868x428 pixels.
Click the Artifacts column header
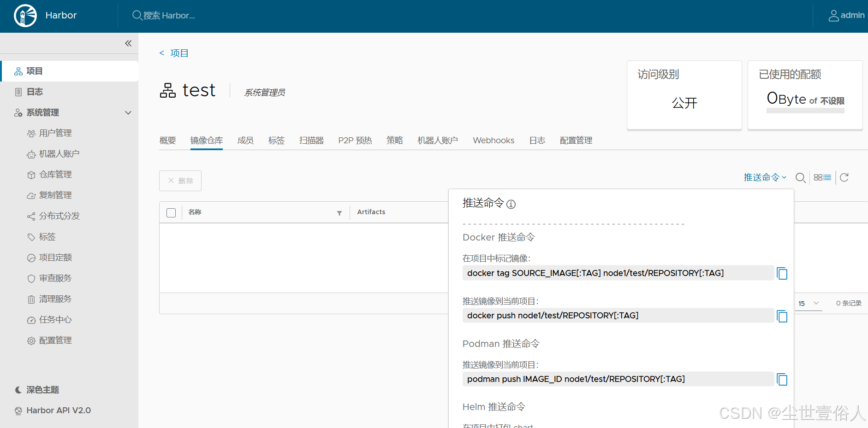click(371, 212)
